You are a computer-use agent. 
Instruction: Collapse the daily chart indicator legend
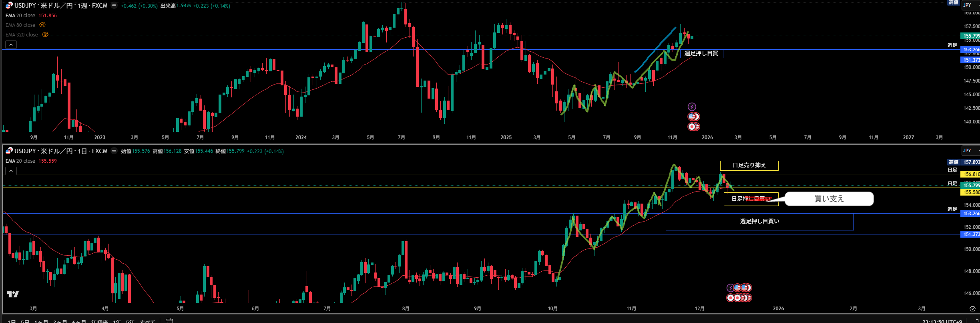click(11, 171)
